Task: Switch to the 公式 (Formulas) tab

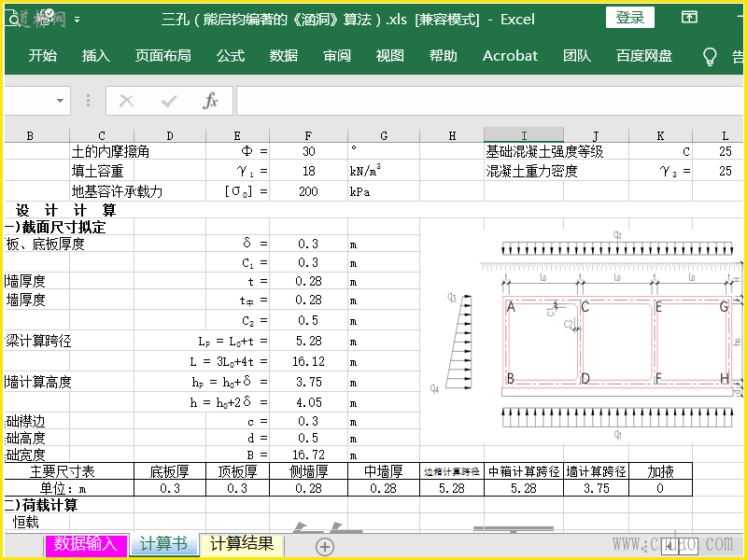Action: point(231,56)
